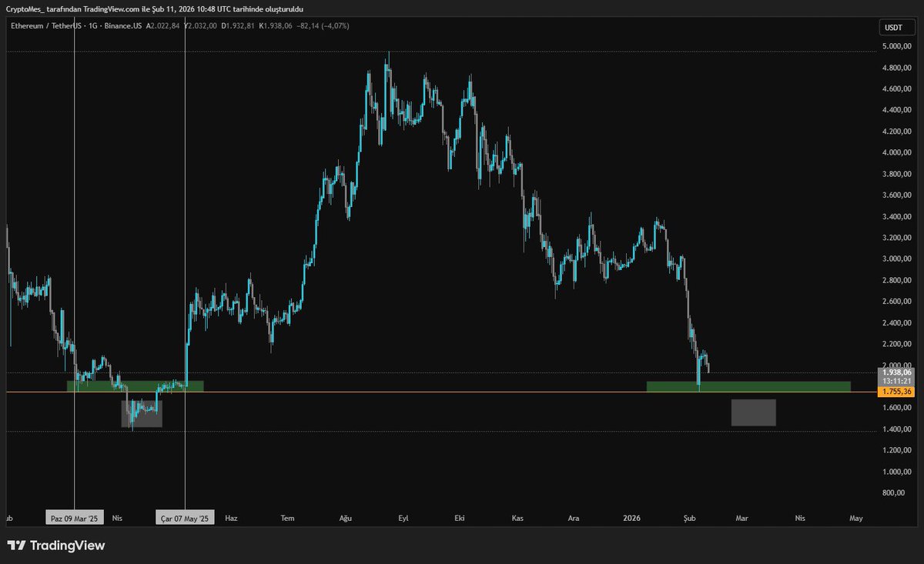
Task: Click the 2.200,00 price axis label
Action: coord(896,344)
